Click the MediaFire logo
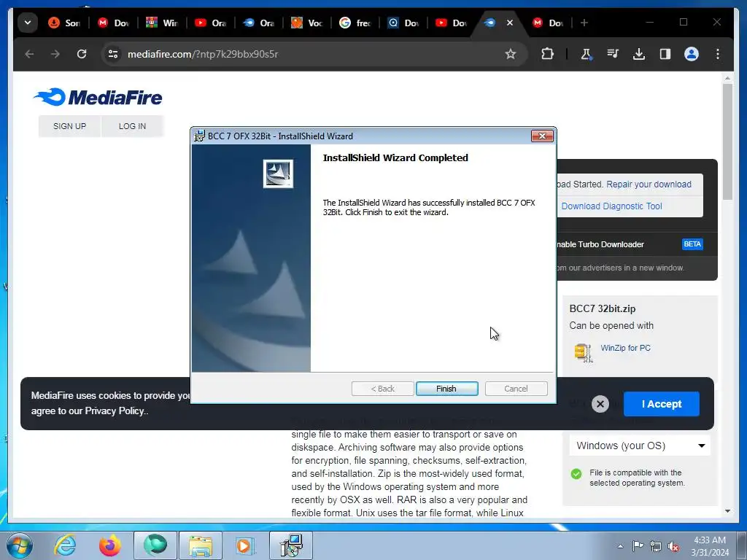 pyautogui.click(x=98, y=97)
